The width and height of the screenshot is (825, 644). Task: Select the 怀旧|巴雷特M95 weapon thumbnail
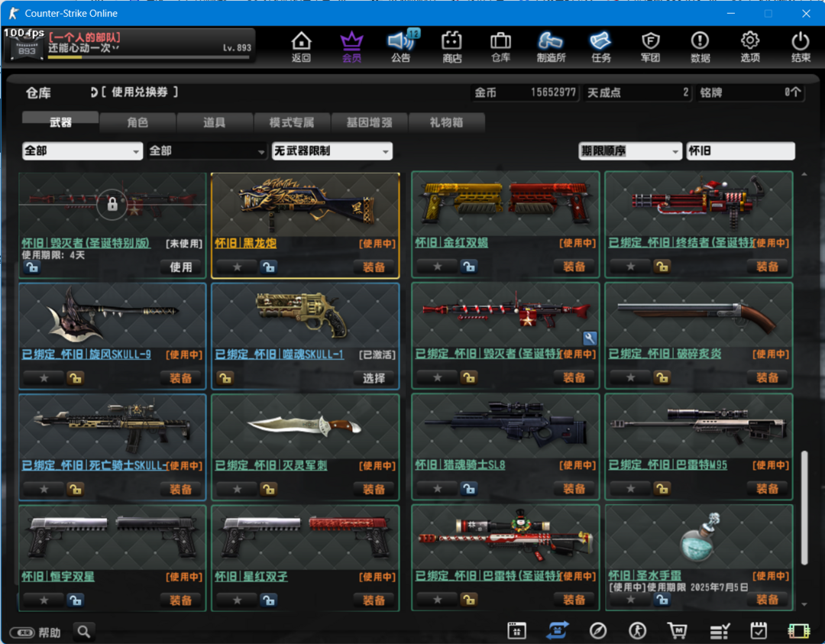[699, 426]
